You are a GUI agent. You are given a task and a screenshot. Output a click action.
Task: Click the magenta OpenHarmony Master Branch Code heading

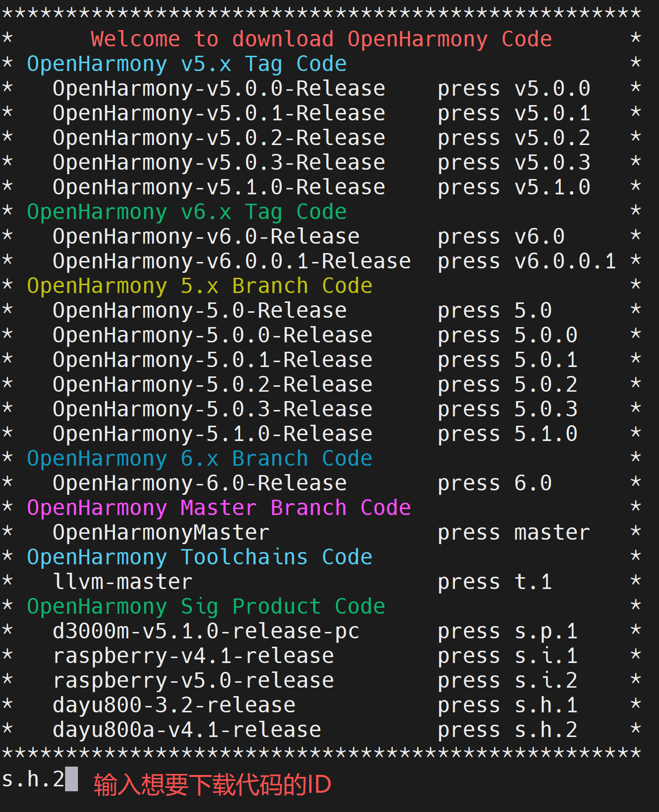coord(219,508)
